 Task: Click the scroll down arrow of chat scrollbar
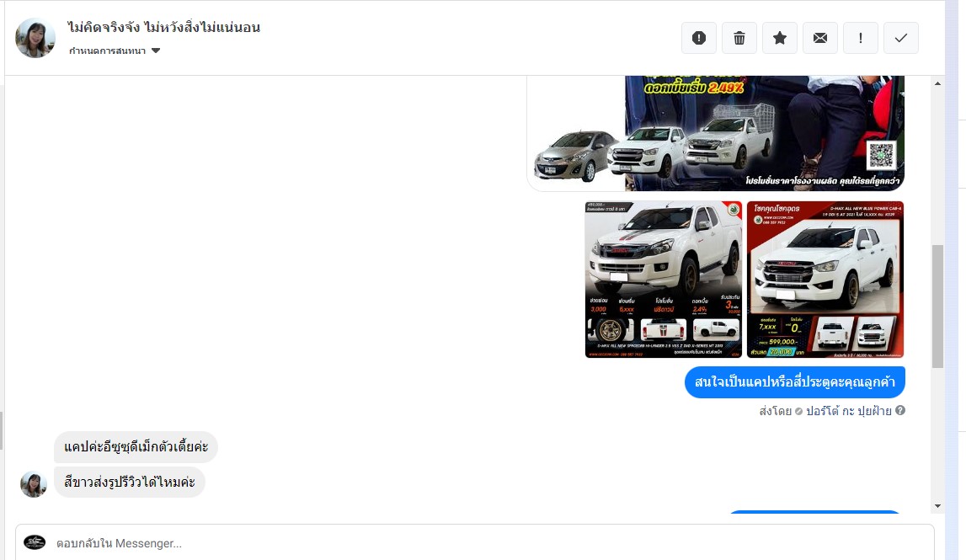coord(937,506)
